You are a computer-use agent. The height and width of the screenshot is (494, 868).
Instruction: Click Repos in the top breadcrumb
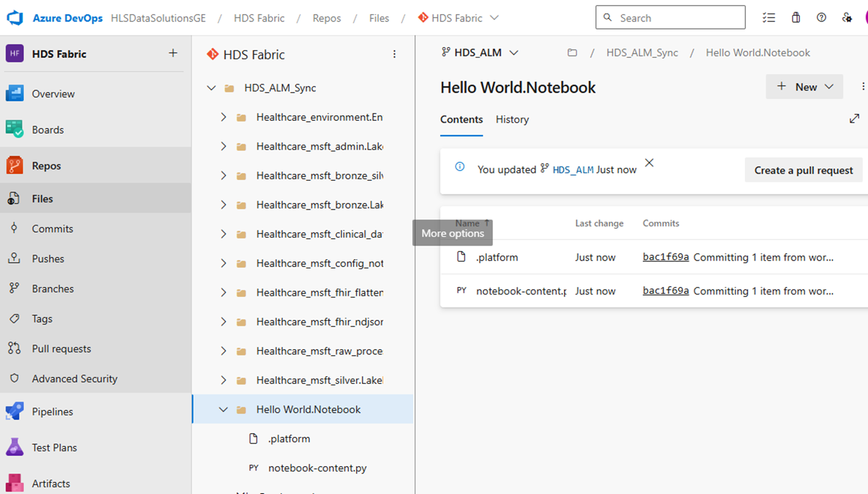coord(327,18)
